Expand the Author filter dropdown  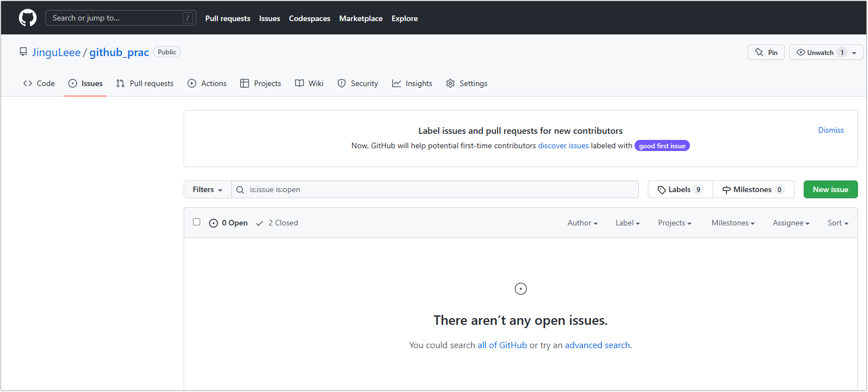[582, 223]
